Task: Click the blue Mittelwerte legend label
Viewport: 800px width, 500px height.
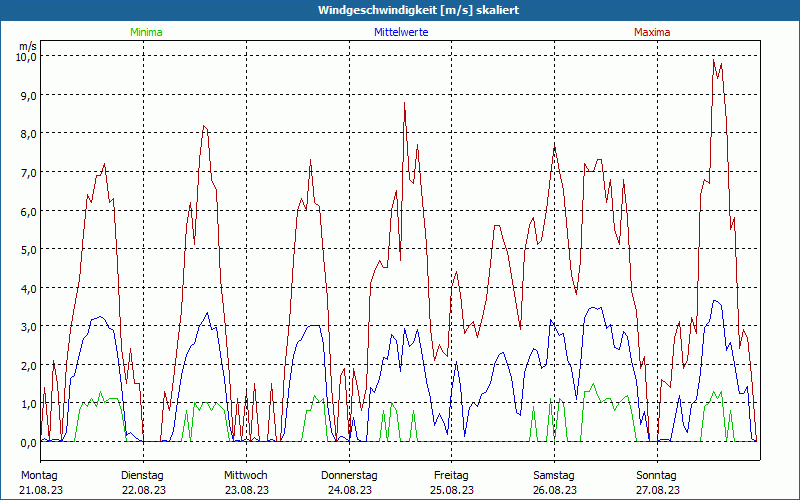Action: pos(401,32)
